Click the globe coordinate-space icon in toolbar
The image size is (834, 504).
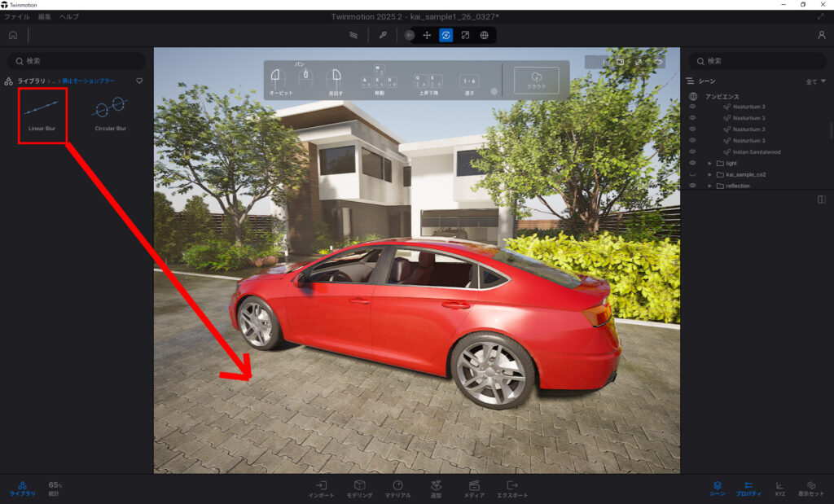pos(485,35)
